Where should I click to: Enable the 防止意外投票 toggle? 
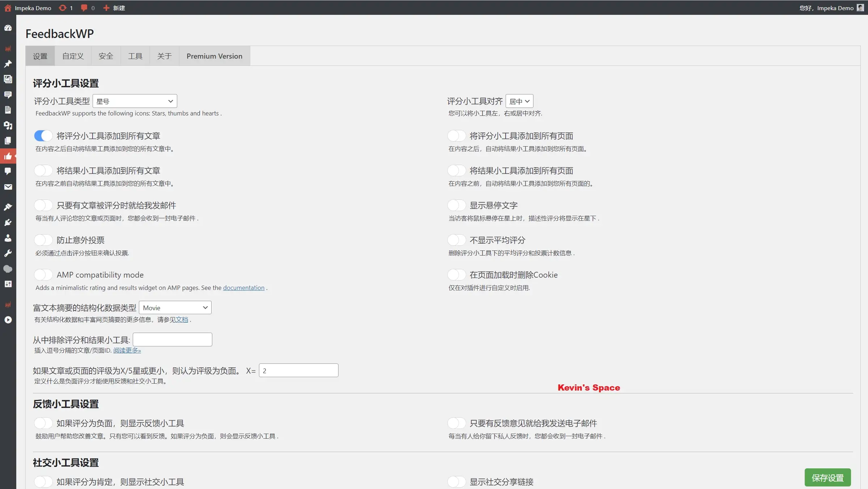[43, 240]
